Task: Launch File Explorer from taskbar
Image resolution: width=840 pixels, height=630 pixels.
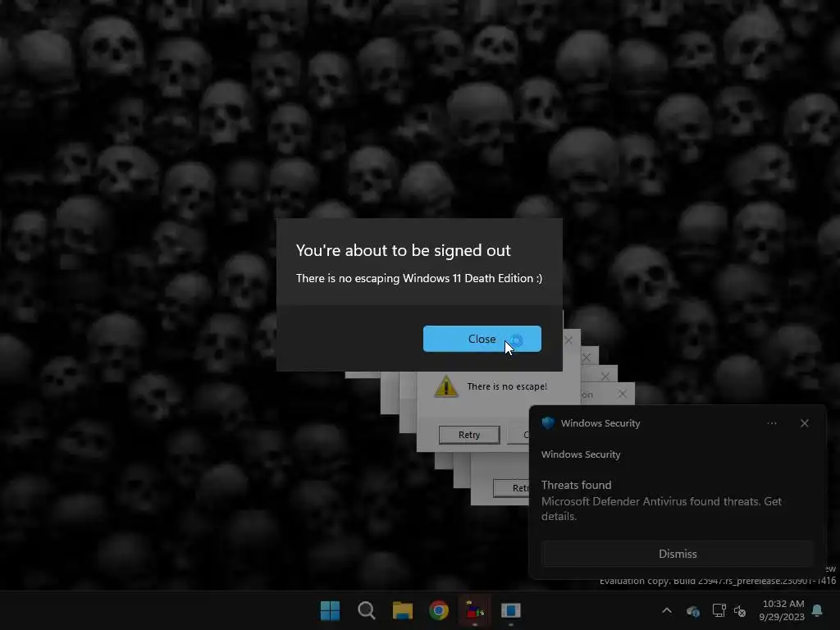Action: pos(402,610)
